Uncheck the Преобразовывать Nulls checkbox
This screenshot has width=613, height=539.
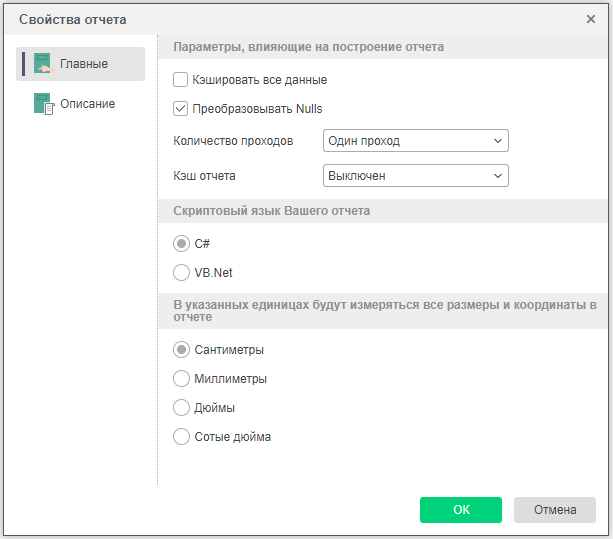[181, 109]
